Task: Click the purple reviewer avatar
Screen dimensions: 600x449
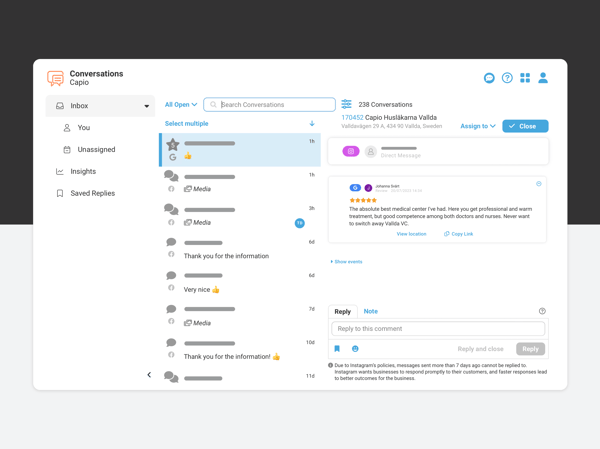Action: [x=368, y=188]
